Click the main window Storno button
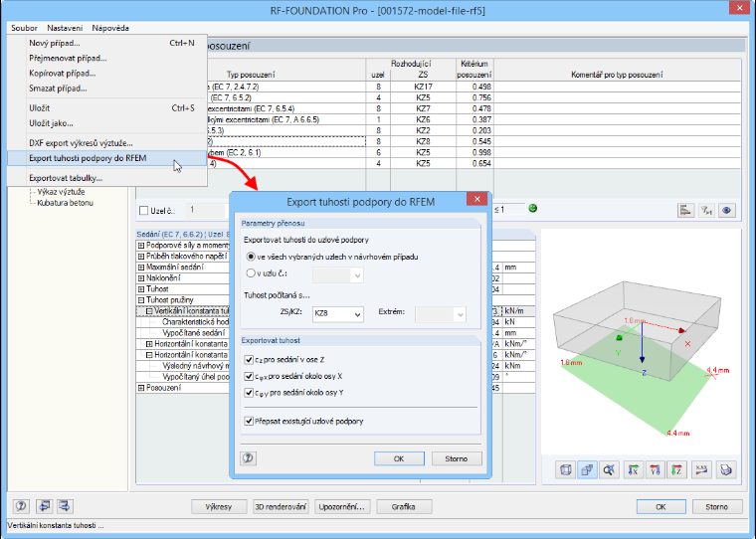756x539 pixels. tap(717, 507)
